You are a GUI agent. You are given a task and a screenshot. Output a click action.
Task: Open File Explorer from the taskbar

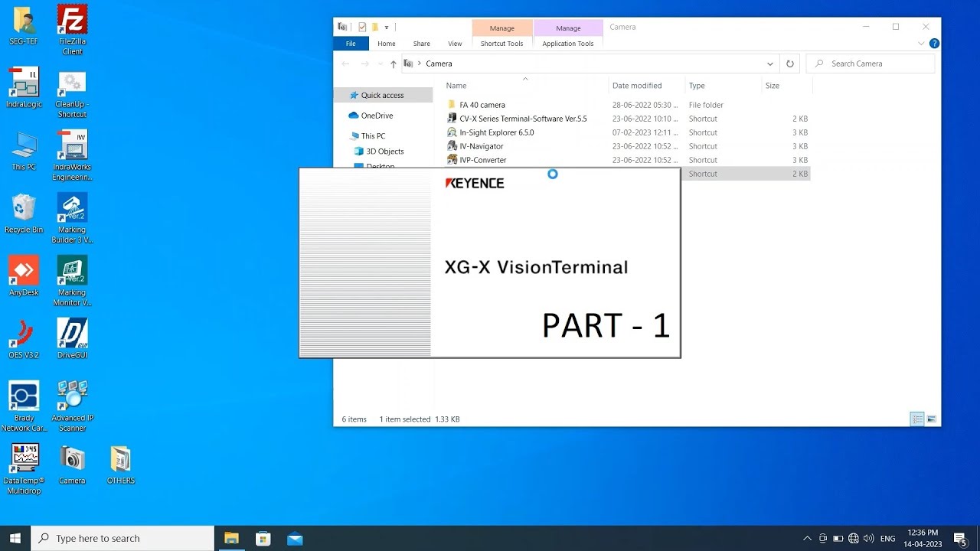(231, 539)
